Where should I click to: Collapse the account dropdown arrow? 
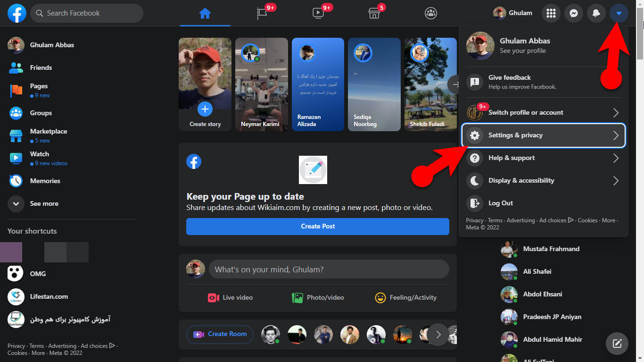click(x=619, y=13)
